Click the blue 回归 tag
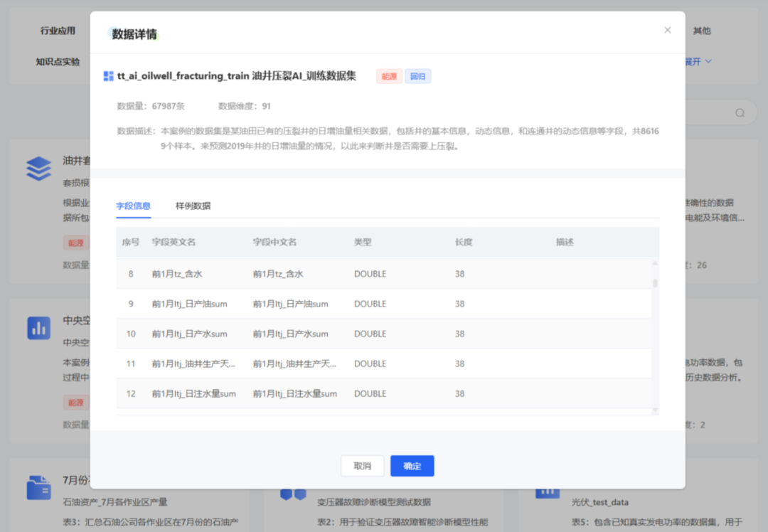Image resolution: width=768 pixels, height=532 pixels. point(418,76)
